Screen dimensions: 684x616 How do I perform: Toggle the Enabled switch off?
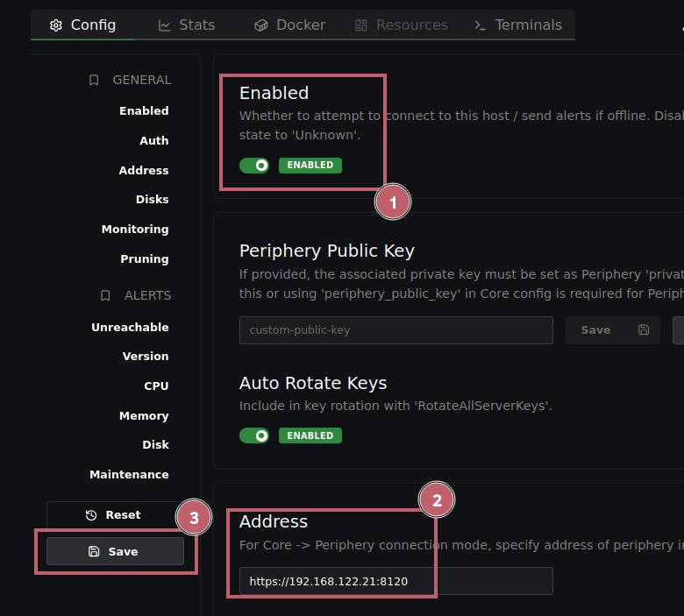point(254,165)
